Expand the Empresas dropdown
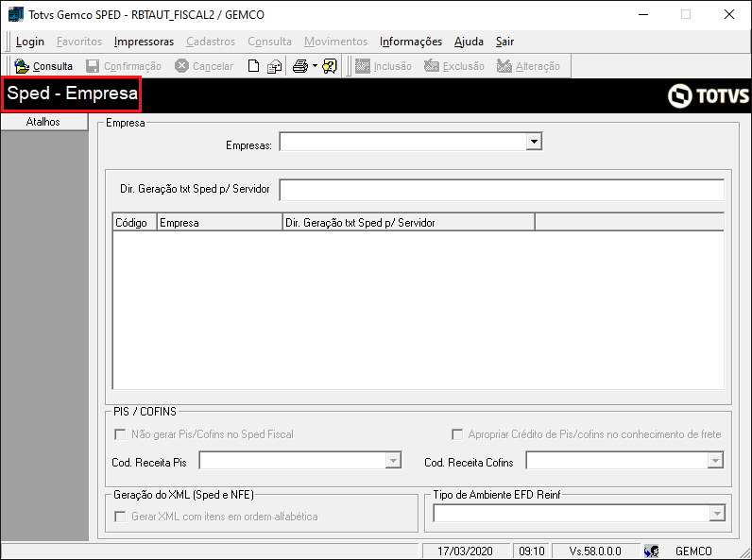The image size is (752, 560). coord(534,142)
